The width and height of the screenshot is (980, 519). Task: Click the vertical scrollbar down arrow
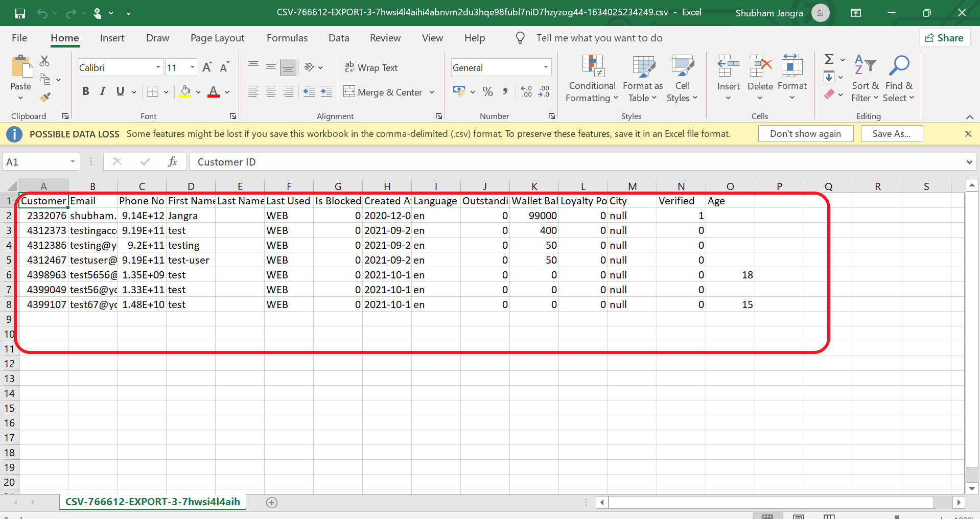point(972,489)
